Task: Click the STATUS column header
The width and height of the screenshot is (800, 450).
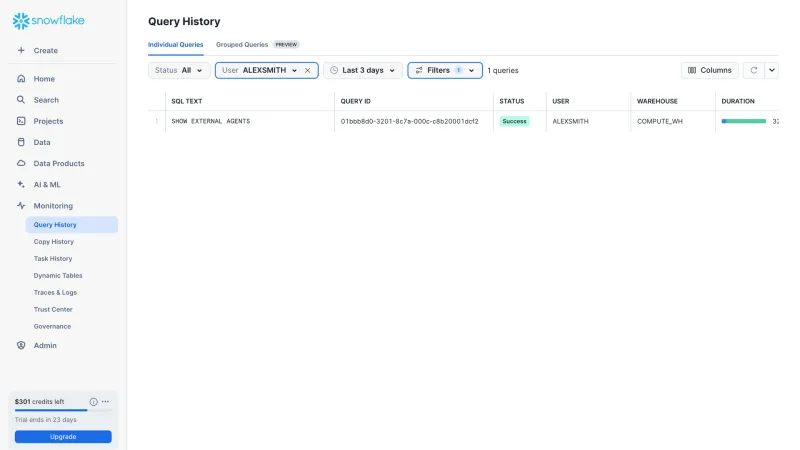Action: click(x=512, y=101)
